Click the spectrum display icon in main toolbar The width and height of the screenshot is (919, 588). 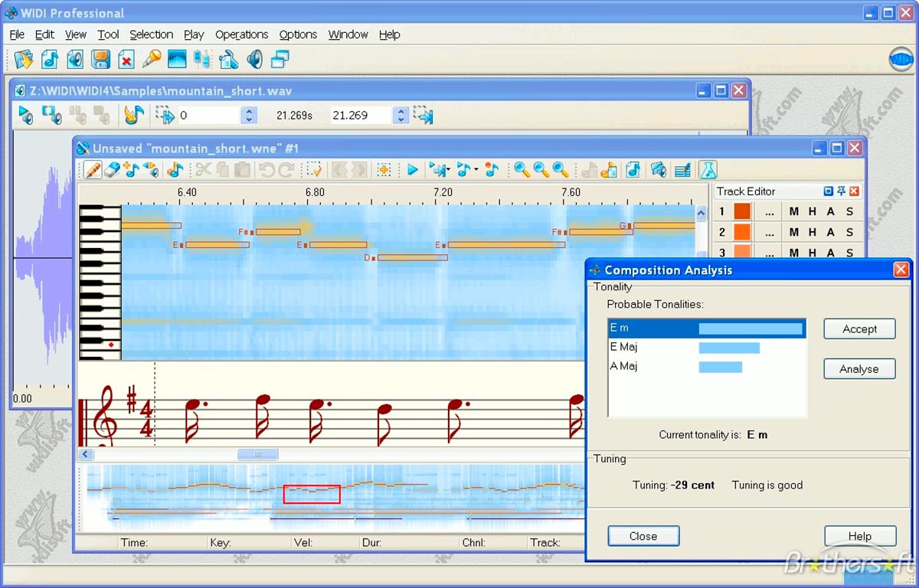[x=177, y=58]
